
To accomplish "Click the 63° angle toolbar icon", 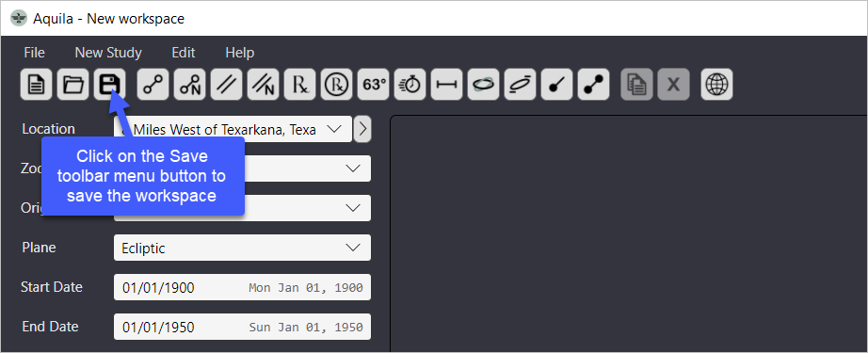I will [374, 85].
